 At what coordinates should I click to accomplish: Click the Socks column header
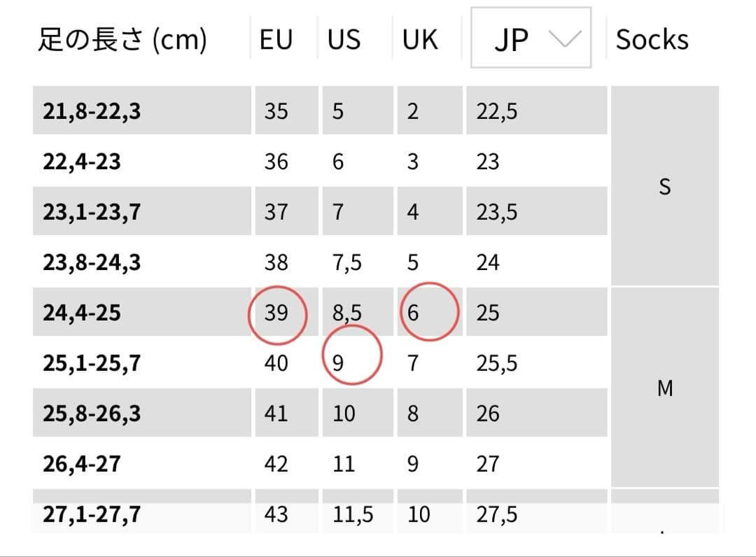pos(652,40)
